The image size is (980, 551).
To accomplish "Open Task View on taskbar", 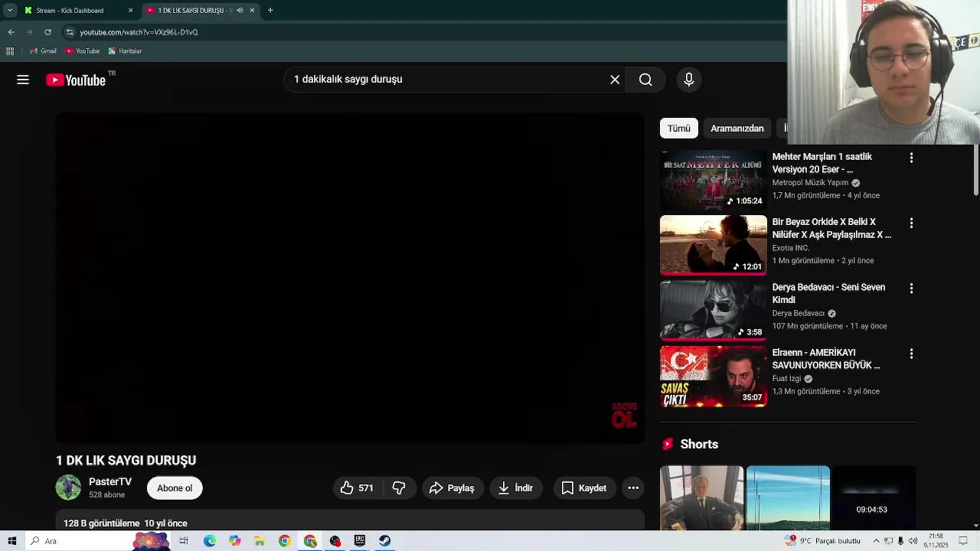I will 184,541.
